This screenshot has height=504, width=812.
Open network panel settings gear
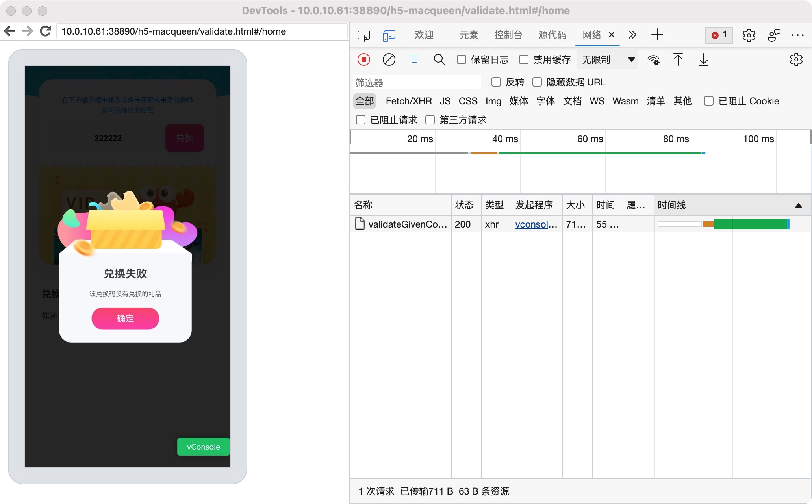tap(796, 60)
